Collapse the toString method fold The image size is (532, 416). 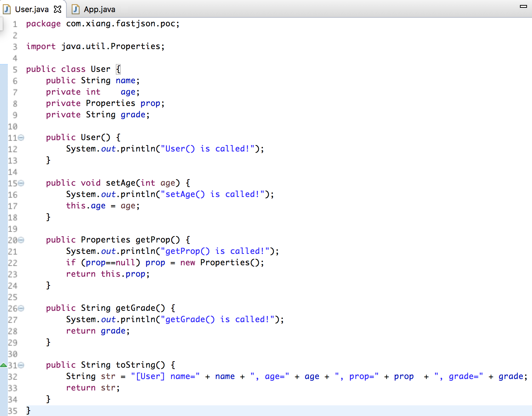(x=21, y=365)
